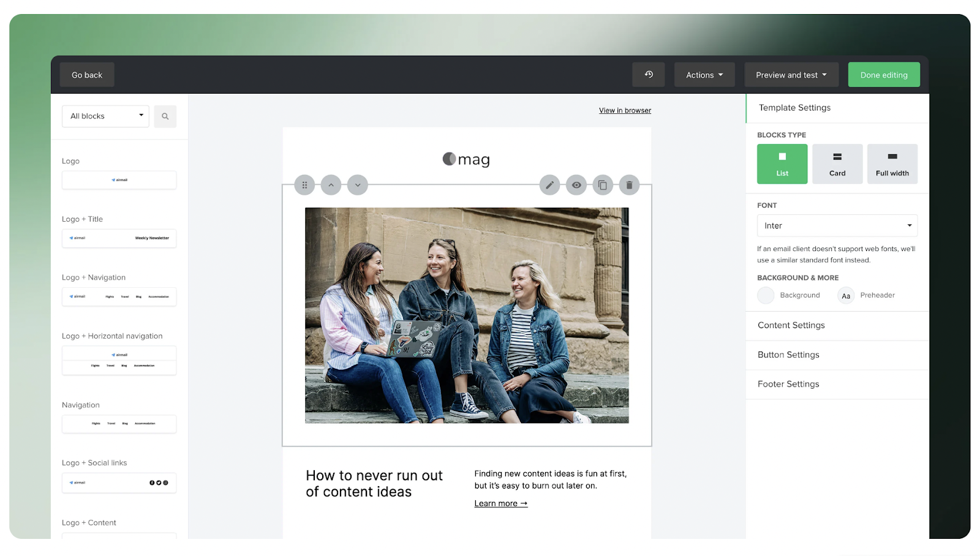Click the 'Preheader' label text
This screenshot has height=556, width=980.
(x=878, y=295)
